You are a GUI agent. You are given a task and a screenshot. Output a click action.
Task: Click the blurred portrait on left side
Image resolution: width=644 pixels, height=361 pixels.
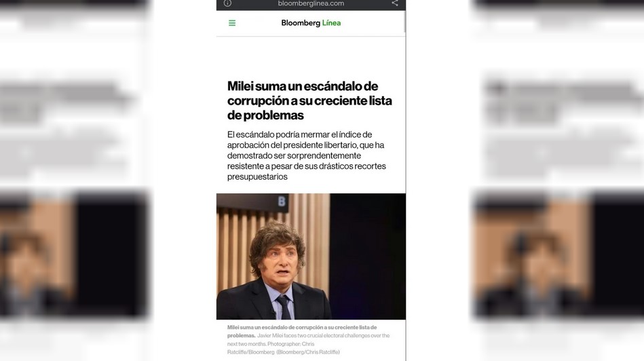(x=73, y=254)
